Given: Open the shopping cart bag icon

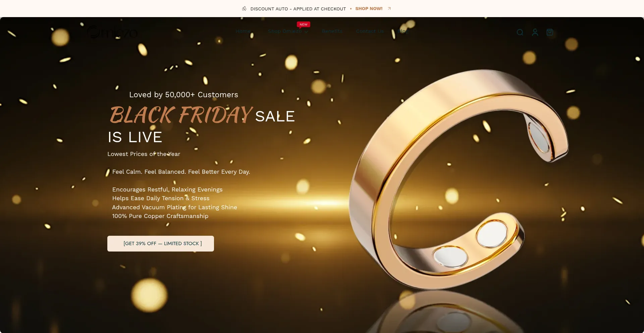Looking at the screenshot, I should click(550, 32).
